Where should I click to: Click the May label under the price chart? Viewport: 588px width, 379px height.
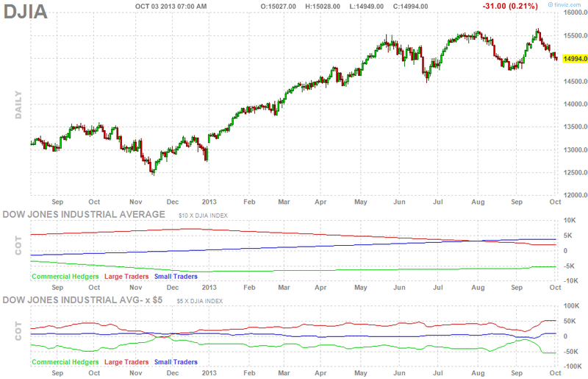pos(361,202)
